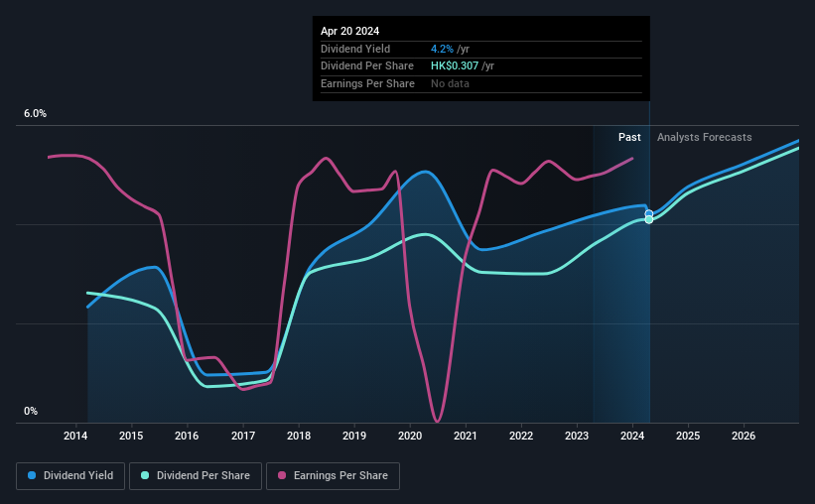Click the blue Dividend Yield legend dot

tap(32, 475)
